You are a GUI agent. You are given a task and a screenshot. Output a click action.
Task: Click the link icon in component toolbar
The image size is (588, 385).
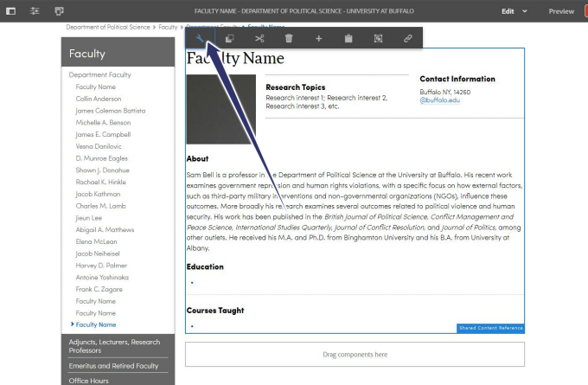407,38
